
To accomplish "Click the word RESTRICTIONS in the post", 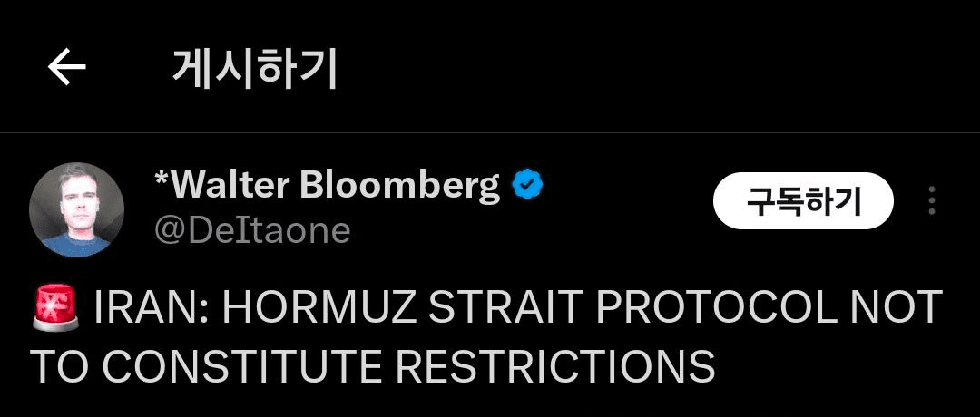I will click(554, 365).
